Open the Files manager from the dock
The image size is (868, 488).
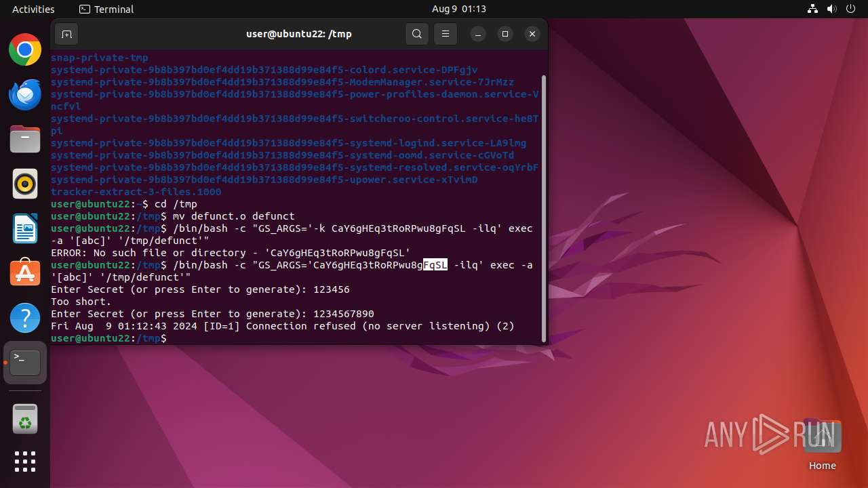25,140
